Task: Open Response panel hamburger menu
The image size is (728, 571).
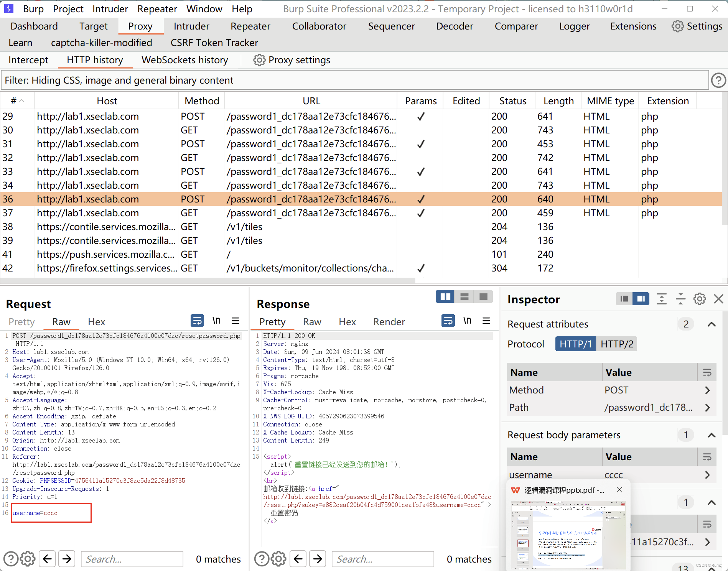Action: (486, 321)
